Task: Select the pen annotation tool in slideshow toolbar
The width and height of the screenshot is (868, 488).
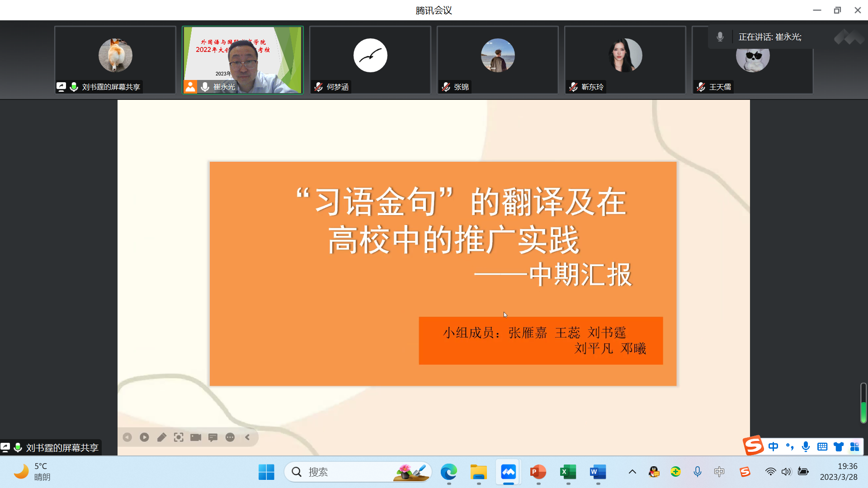Action: (x=161, y=437)
